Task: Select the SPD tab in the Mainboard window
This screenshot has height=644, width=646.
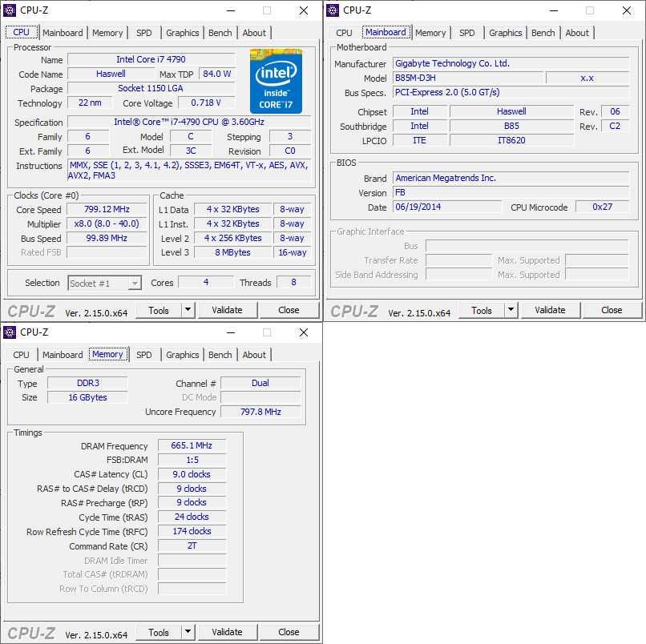Action: tap(466, 33)
